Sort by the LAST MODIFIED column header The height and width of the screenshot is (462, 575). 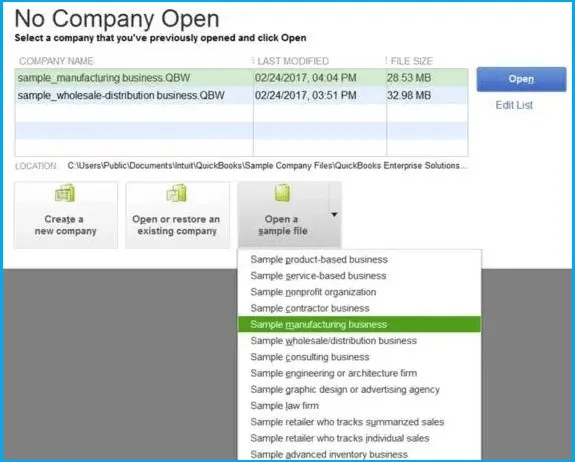(293, 61)
